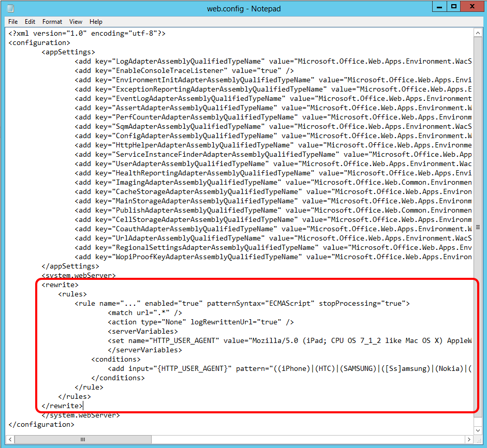Click the opening <serverVariables> tag
Screen dimensions: 487x448
click(143, 331)
